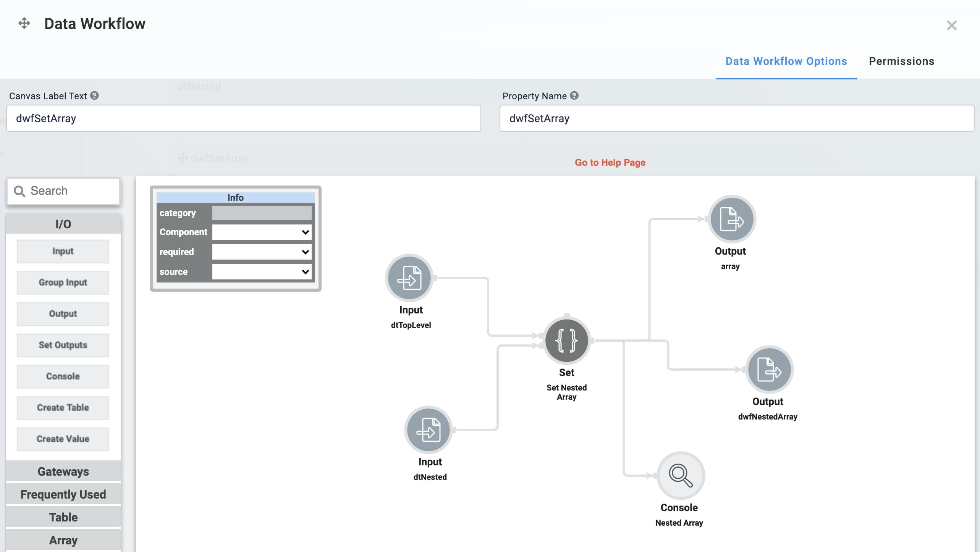980x552 pixels.
Task: Click the dwfNestedArray Output node icon
Action: [769, 370]
